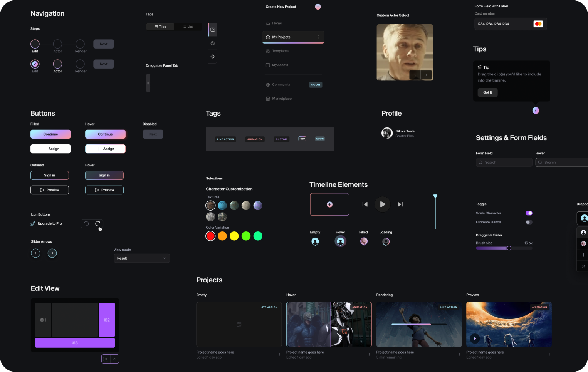This screenshot has height=372, width=588.
Task: Pick the red color variation swatch
Action: pyautogui.click(x=210, y=236)
